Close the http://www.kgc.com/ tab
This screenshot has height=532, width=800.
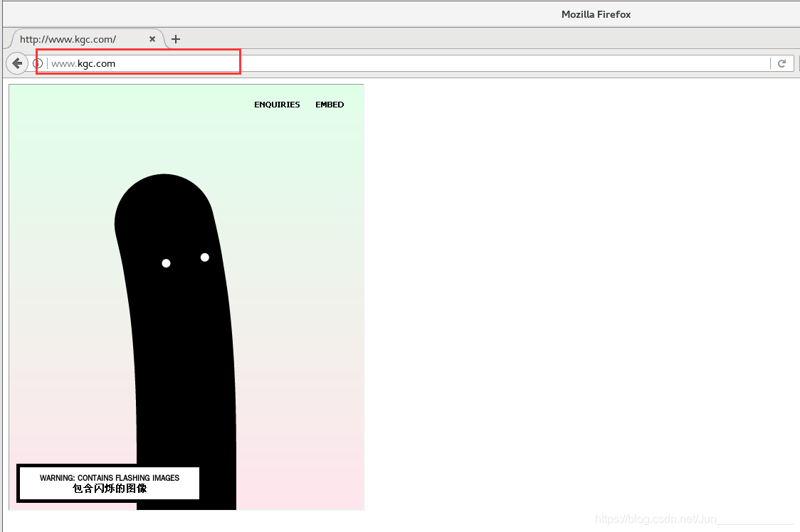pyautogui.click(x=152, y=39)
